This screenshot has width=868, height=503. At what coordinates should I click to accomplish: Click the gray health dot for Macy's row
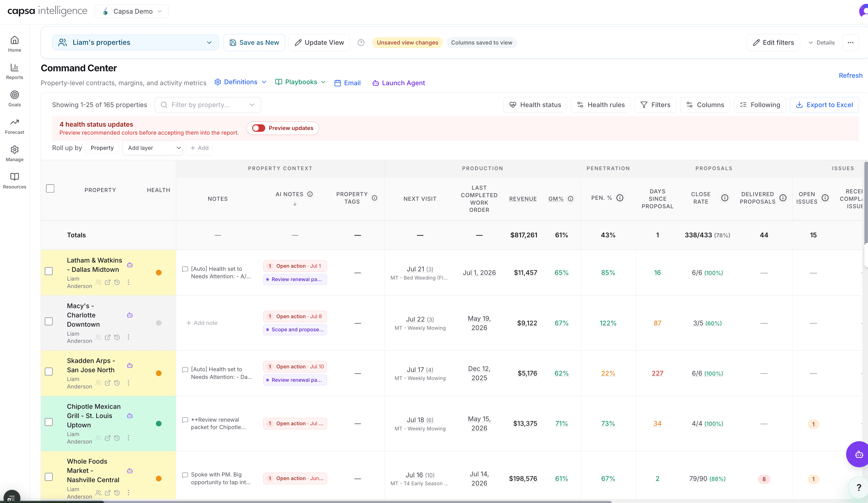pos(158,323)
